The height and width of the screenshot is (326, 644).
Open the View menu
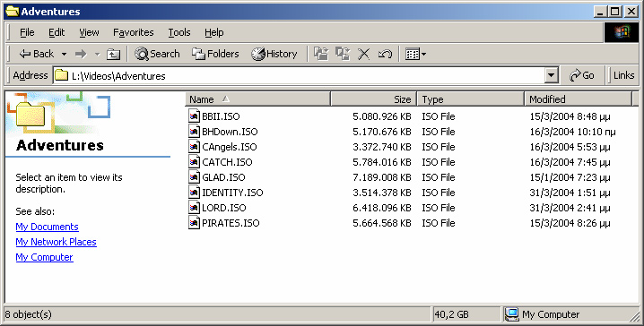click(89, 32)
